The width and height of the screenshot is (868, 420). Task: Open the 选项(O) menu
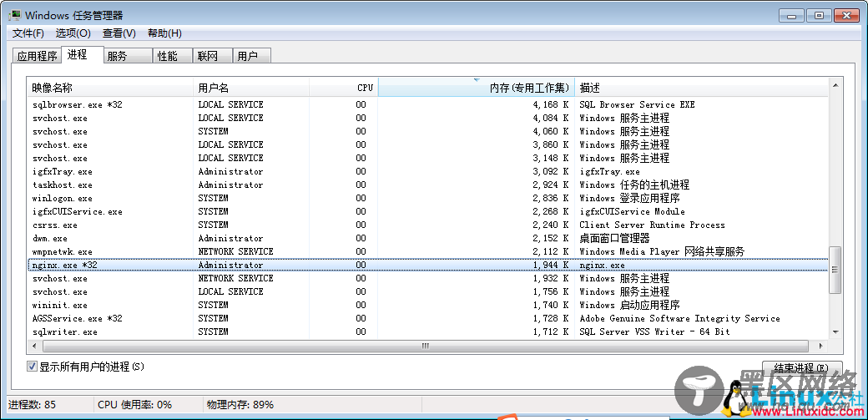pos(73,33)
